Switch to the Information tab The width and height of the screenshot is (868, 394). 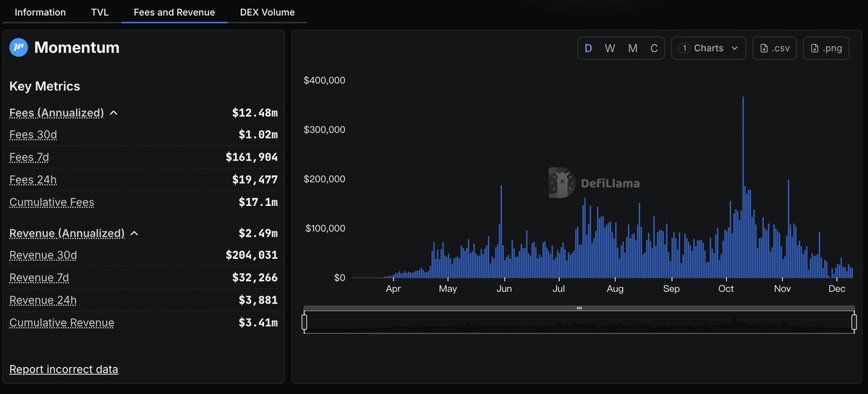pos(40,12)
